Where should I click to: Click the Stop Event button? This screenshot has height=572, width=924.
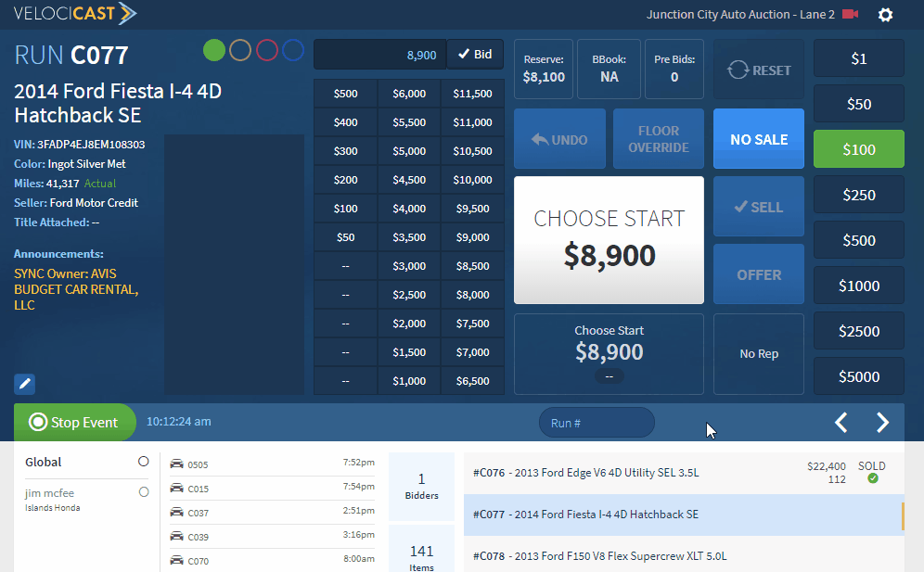(75, 422)
